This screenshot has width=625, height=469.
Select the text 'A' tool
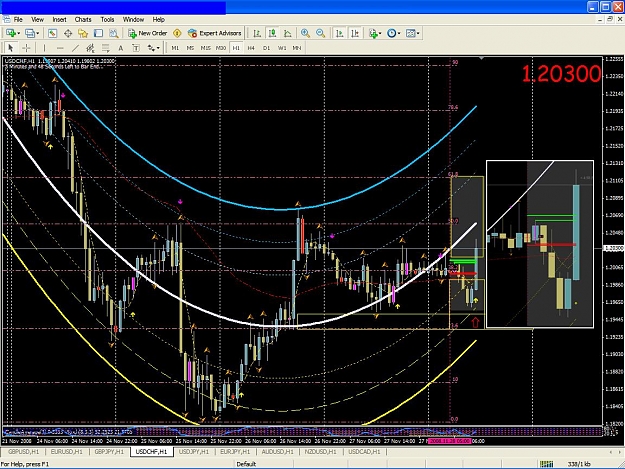(120, 48)
